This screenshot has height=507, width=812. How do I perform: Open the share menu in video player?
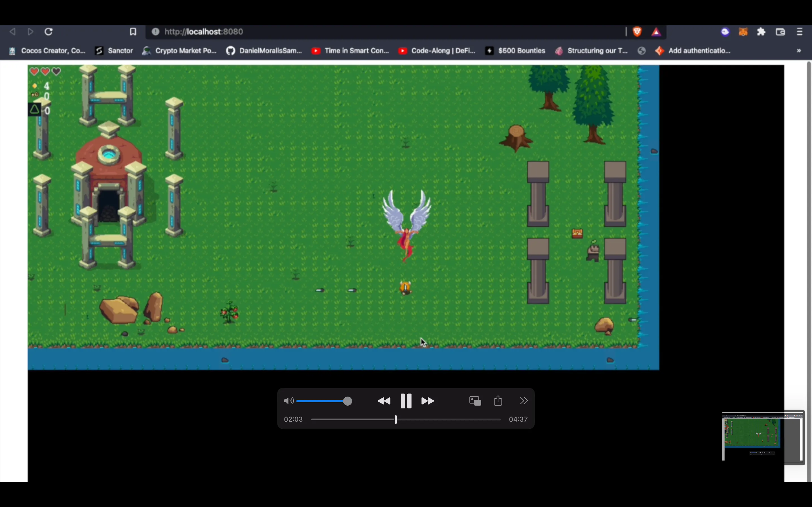[498, 400]
